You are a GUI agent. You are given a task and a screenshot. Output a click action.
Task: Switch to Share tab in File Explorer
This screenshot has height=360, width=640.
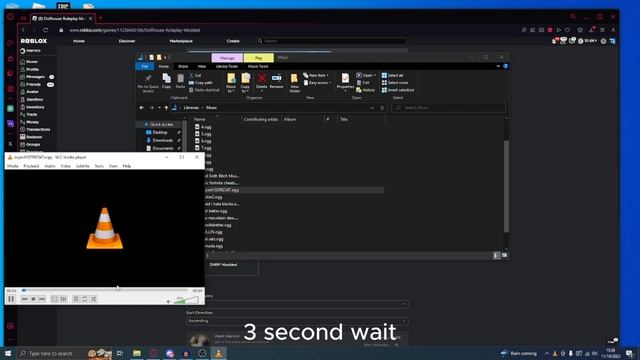[x=183, y=66]
